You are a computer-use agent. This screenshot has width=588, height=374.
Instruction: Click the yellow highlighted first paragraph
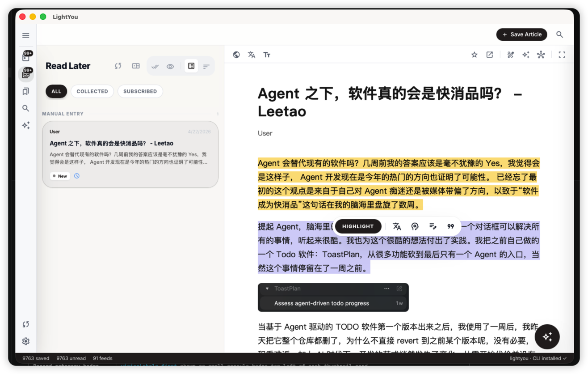point(399,184)
